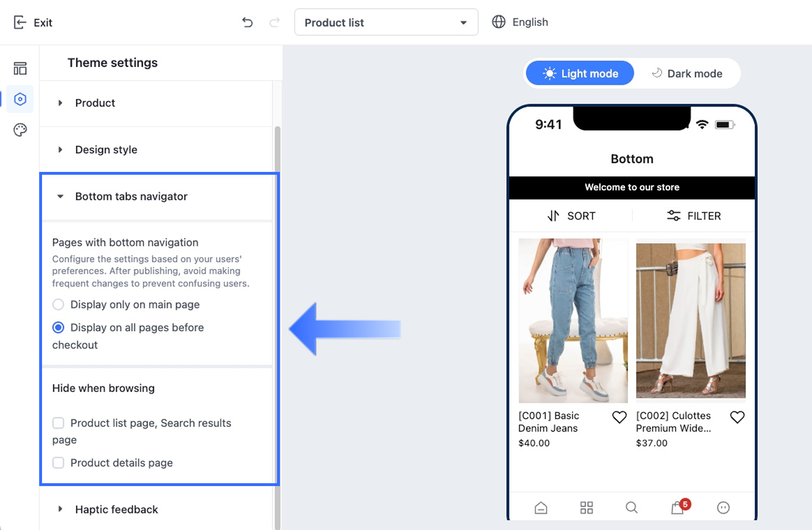
Task: Change language from English
Action: (520, 22)
